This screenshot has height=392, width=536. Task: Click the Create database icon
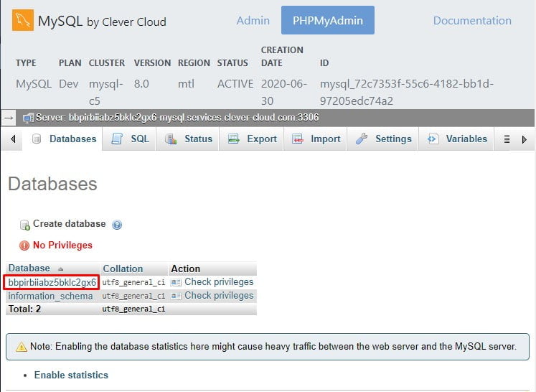pyautogui.click(x=25, y=225)
